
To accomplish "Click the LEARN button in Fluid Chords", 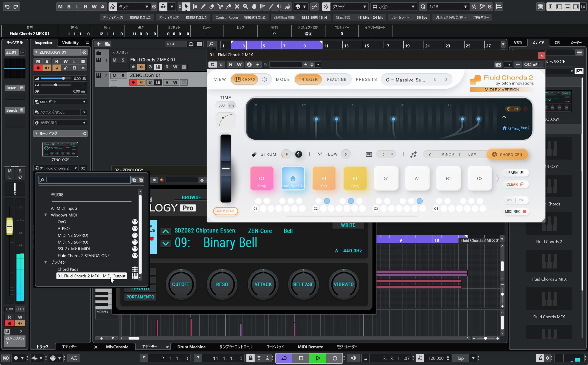I will click(x=515, y=173).
